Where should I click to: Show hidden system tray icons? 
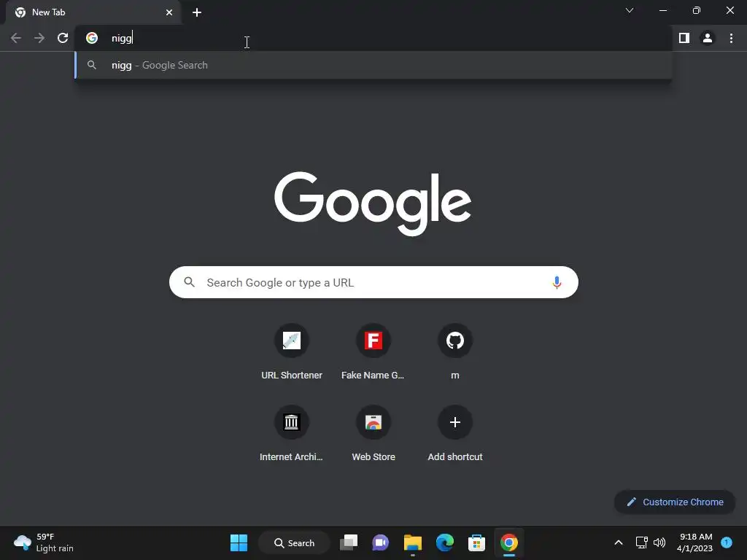coord(619,542)
